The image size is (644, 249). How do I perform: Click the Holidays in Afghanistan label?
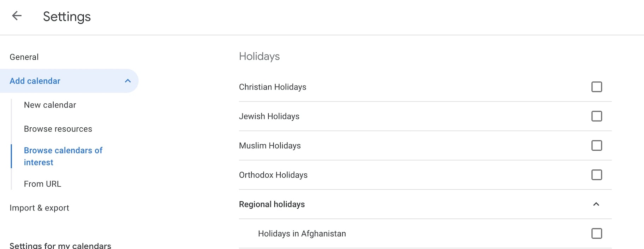(302, 234)
